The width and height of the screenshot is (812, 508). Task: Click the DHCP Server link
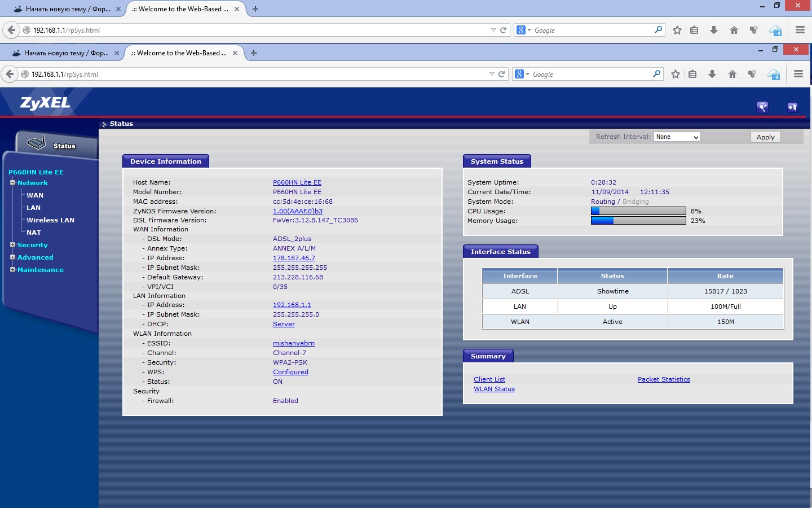click(x=284, y=324)
